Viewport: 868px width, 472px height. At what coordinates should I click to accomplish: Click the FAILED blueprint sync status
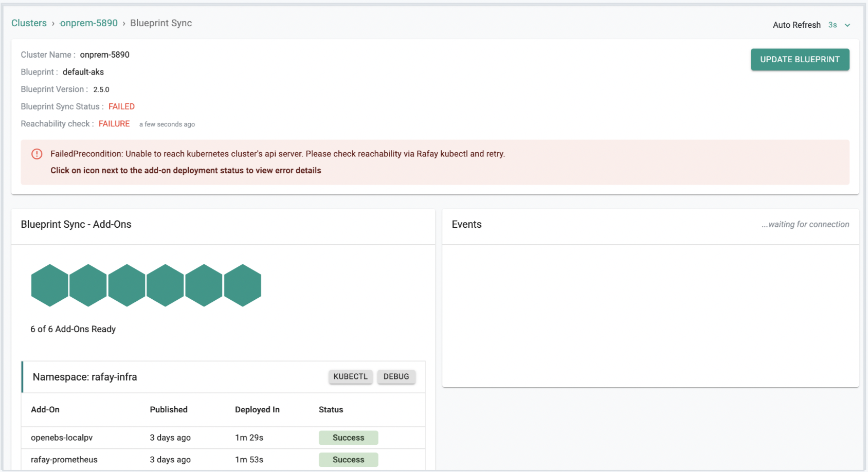121,106
